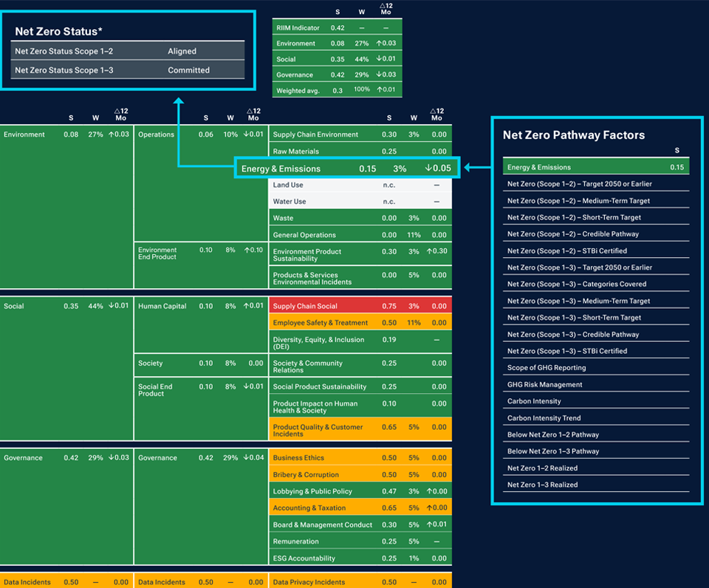
Task: Open Product Quality & Customer Incidents row
Action: point(360,430)
